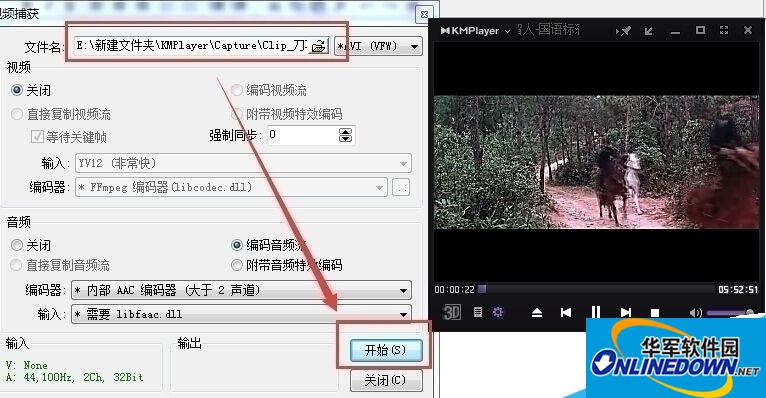The image size is (766, 398).
Task: Pin KMPlayer window on top
Action: tap(624, 31)
